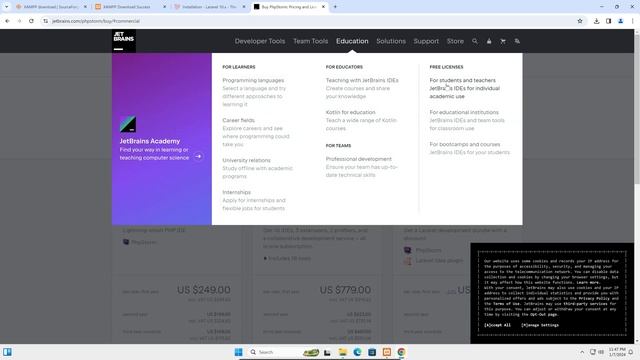Open the Solutions menu
The height and width of the screenshot is (360, 640).
(x=391, y=41)
